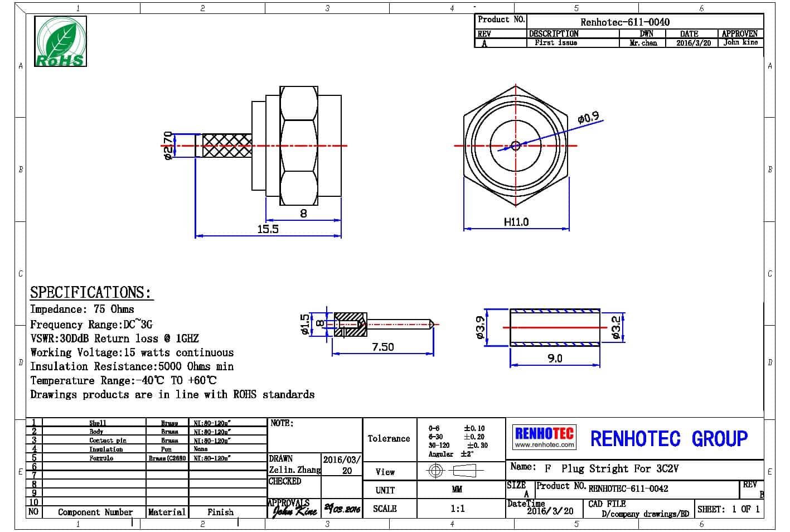Viewport: 790px width, 532px height.
Task: Click the green RoHS leaf logo
Action: pos(60,41)
